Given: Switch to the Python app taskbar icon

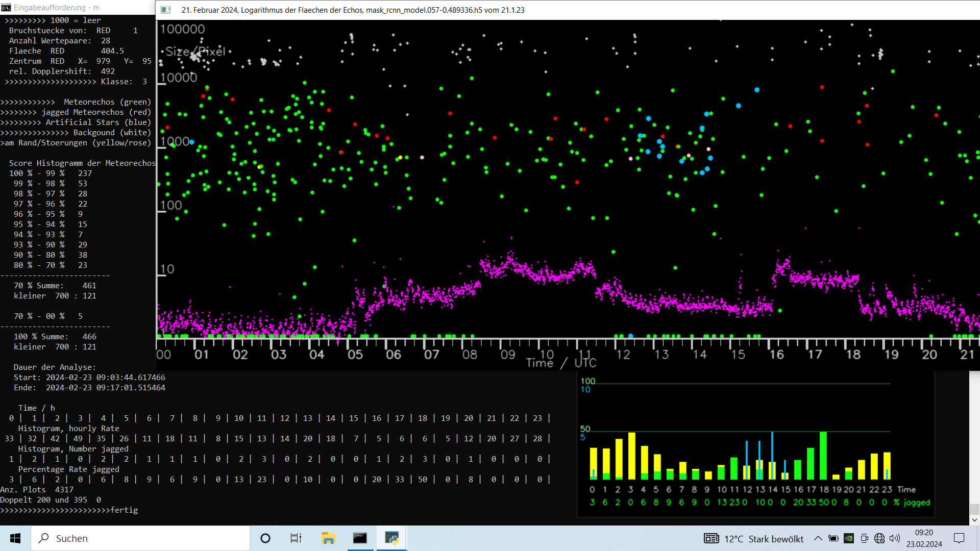Looking at the screenshot, I should pos(391,538).
